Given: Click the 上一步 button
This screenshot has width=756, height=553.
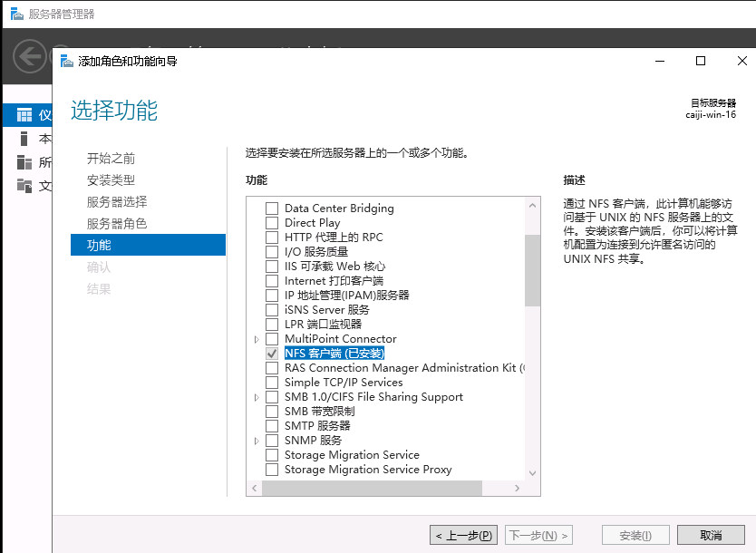Looking at the screenshot, I should pos(463,535).
